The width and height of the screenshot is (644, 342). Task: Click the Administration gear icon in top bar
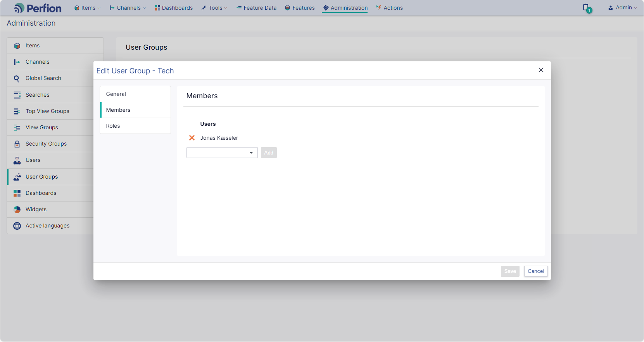(326, 8)
